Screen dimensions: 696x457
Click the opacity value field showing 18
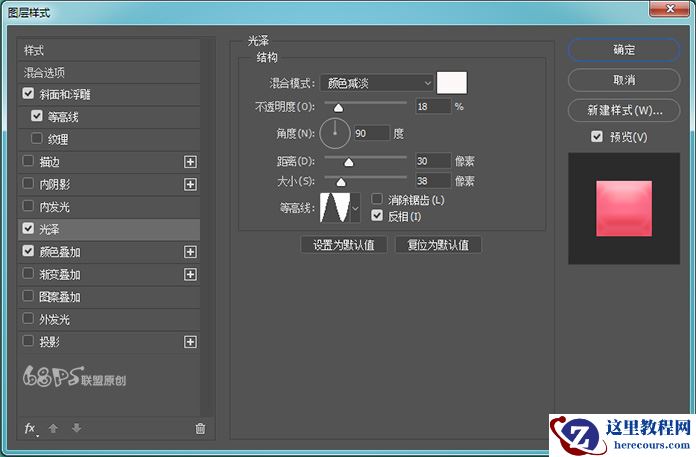click(433, 106)
